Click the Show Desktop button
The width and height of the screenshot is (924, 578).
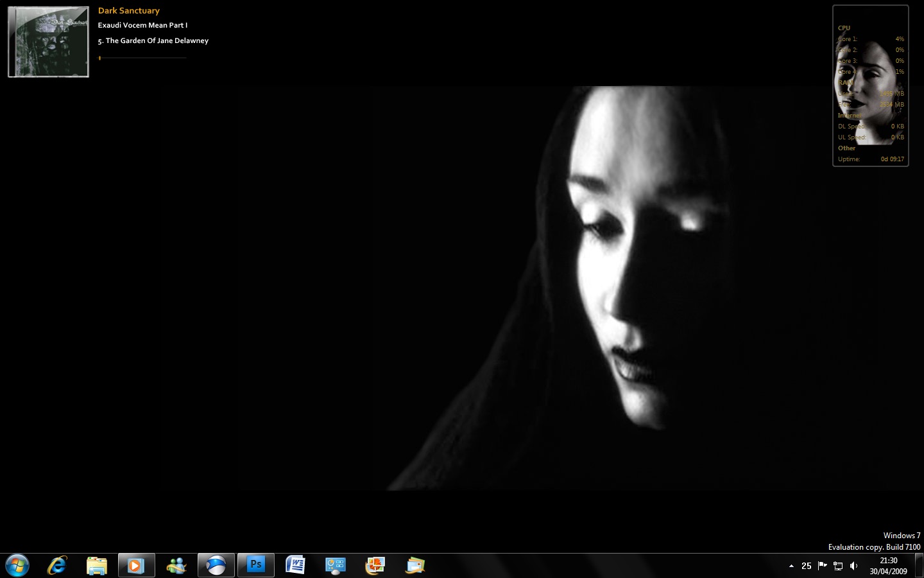pyautogui.click(x=919, y=566)
